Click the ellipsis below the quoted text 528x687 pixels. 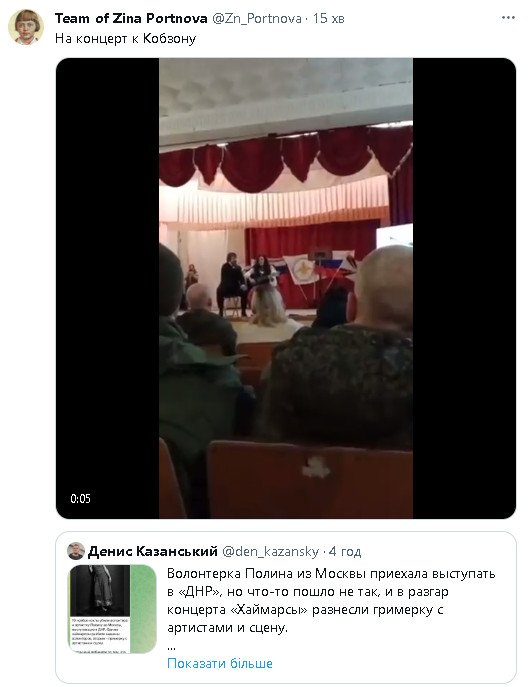click(x=171, y=647)
